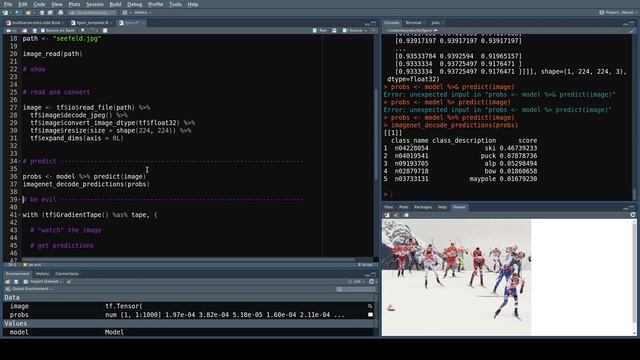
Task: Open the Project (None) dropdown
Action: click(x=618, y=13)
